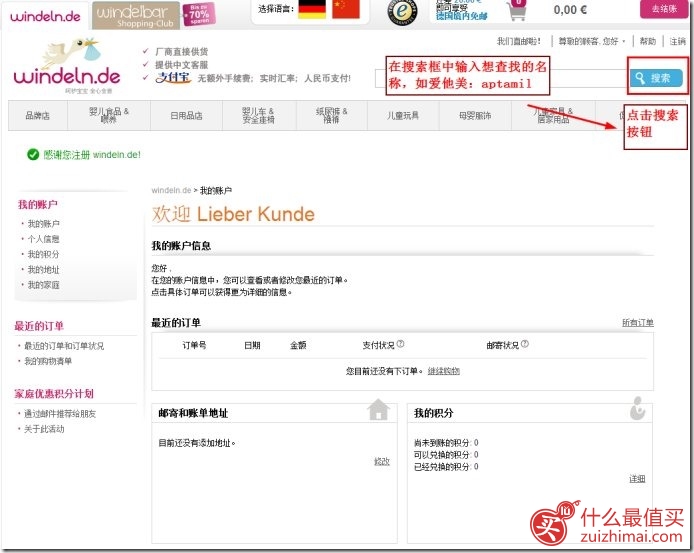Screen dimensions: 694x553
Task: Click the 金额 column header
Action: (298, 345)
